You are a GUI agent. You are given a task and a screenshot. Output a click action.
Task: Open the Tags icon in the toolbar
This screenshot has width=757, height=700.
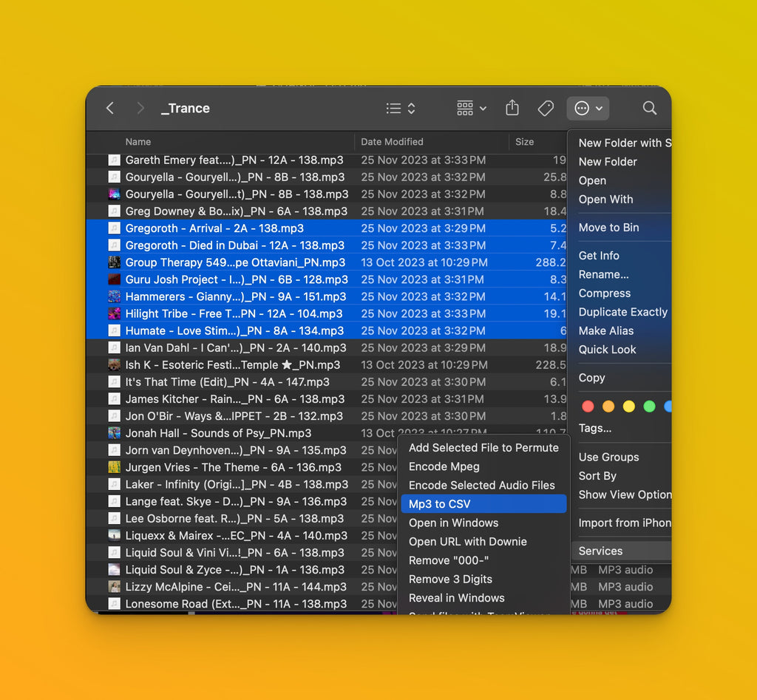(x=546, y=108)
